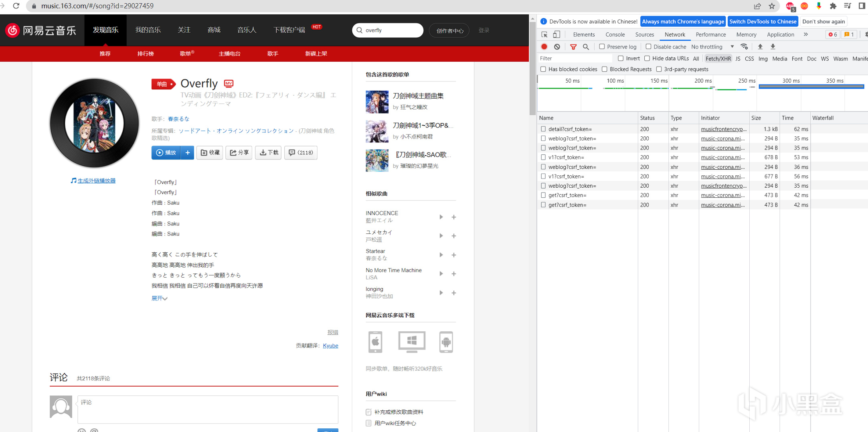This screenshot has height=432, width=868.
Task: Expand the full lyrics with 展开
Action: point(159,298)
